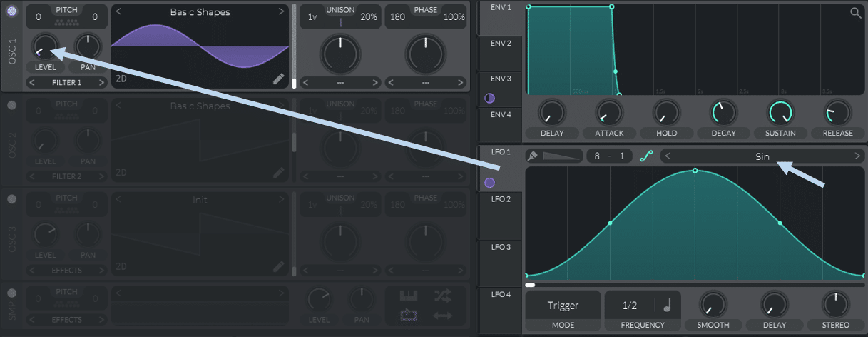Image resolution: width=868 pixels, height=337 pixels.
Task: Click the LFO SMOOTH knob
Action: [x=712, y=304]
